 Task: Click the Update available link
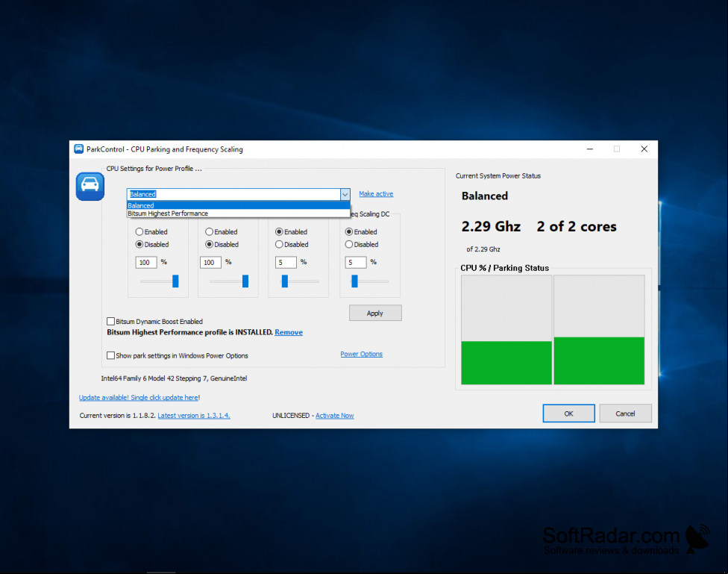[x=139, y=397]
